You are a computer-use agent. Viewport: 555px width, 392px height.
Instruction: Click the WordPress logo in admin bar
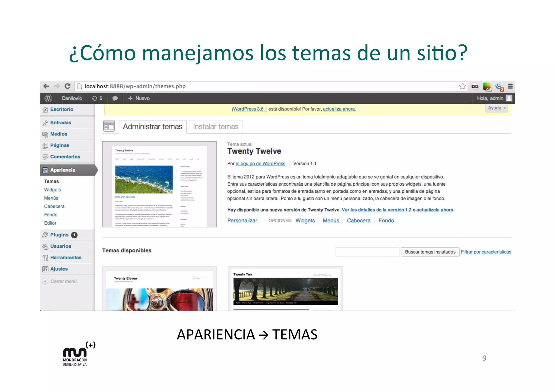48,98
